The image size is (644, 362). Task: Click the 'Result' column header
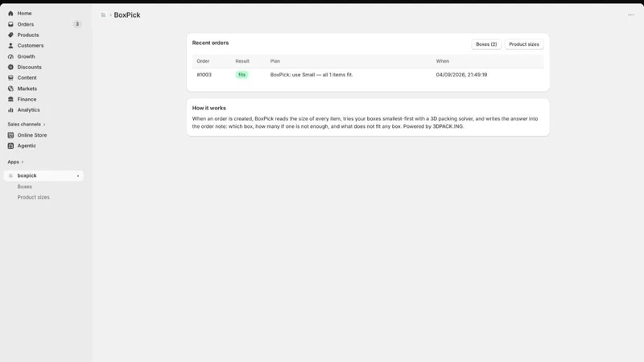pos(242,61)
